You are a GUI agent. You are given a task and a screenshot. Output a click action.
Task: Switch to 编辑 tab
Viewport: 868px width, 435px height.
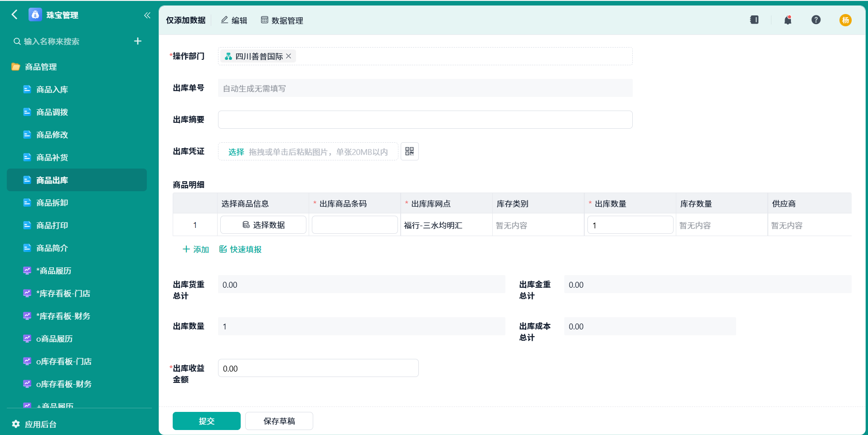pyautogui.click(x=234, y=20)
